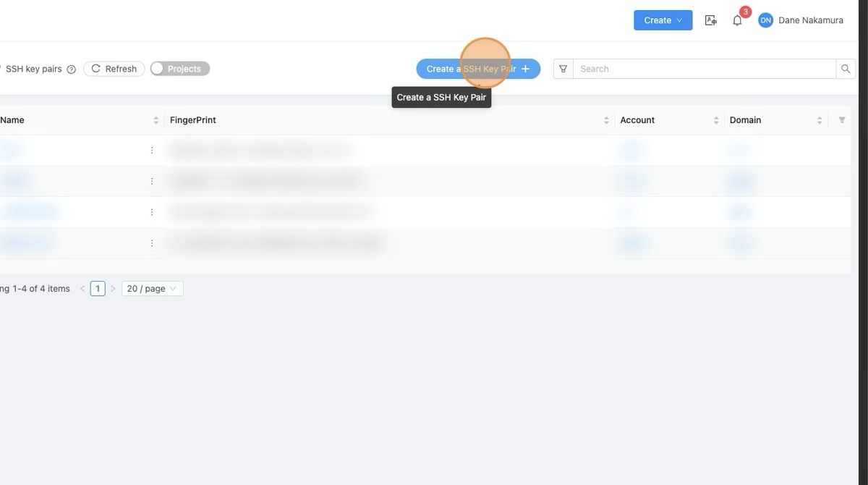Open the Create dropdown in header
Viewport: 868px width, 485px height.
[x=663, y=20]
